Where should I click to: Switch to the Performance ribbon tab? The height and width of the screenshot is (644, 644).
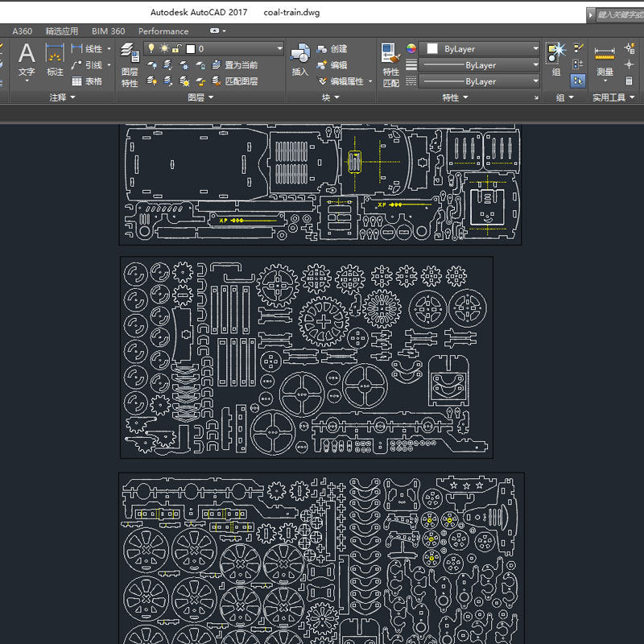click(163, 31)
